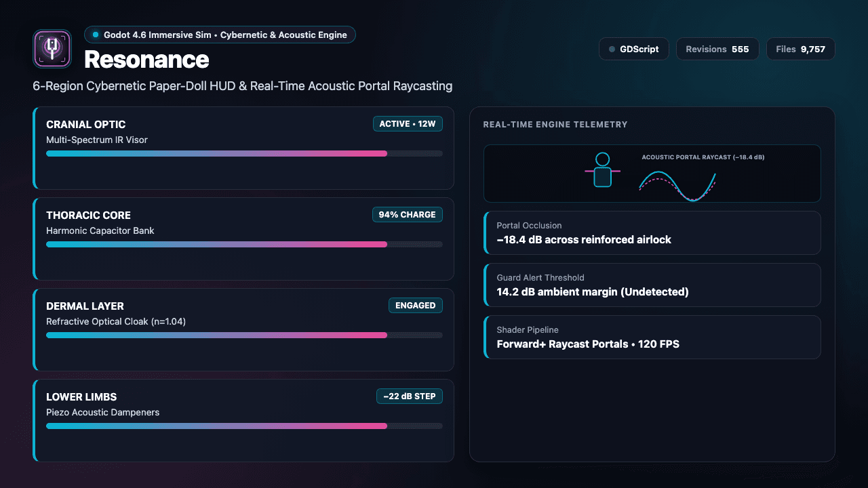The width and height of the screenshot is (868, 488).
Task: Click the Cranial Optic progress bar
Action: point(244,154)
